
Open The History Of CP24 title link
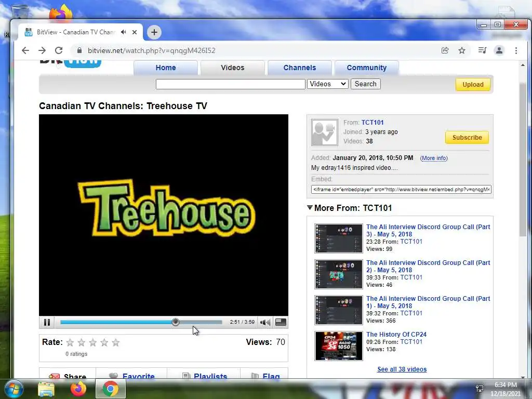(396, 335)
